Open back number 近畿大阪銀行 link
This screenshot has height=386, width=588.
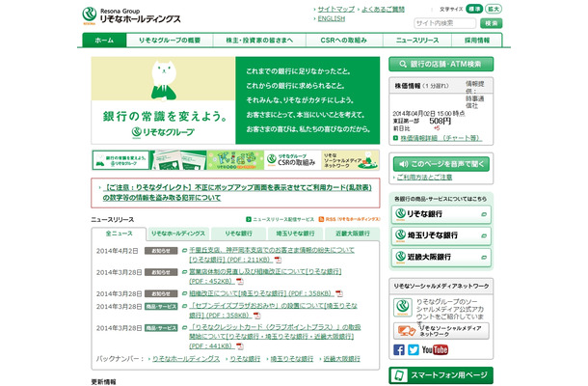pyautogui.click(x=341, y=359)
